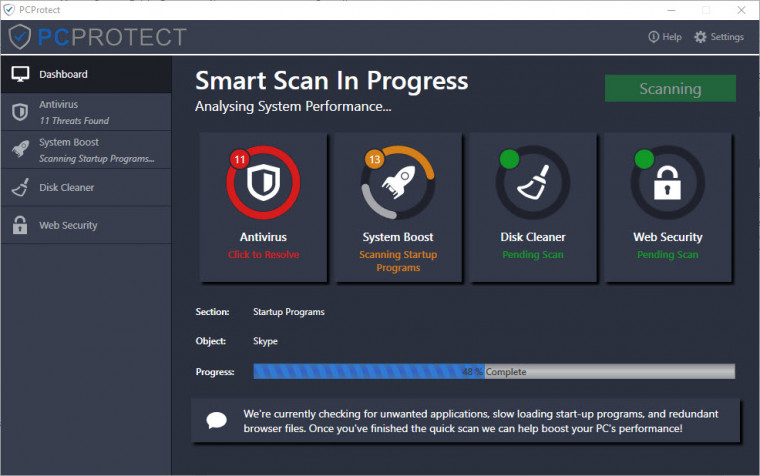Click the red 'Click to Resolve' link
The image size is (760, 476).
click(264, 254)
